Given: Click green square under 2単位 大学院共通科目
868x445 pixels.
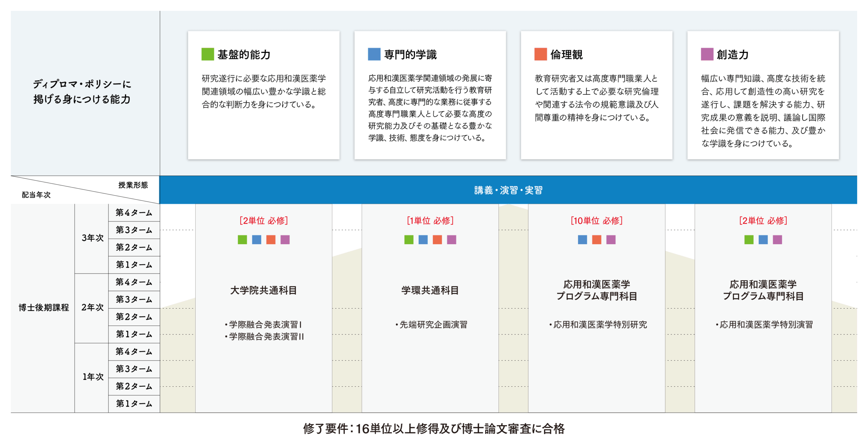Looking at the screenshot, I should click(242, 240).
